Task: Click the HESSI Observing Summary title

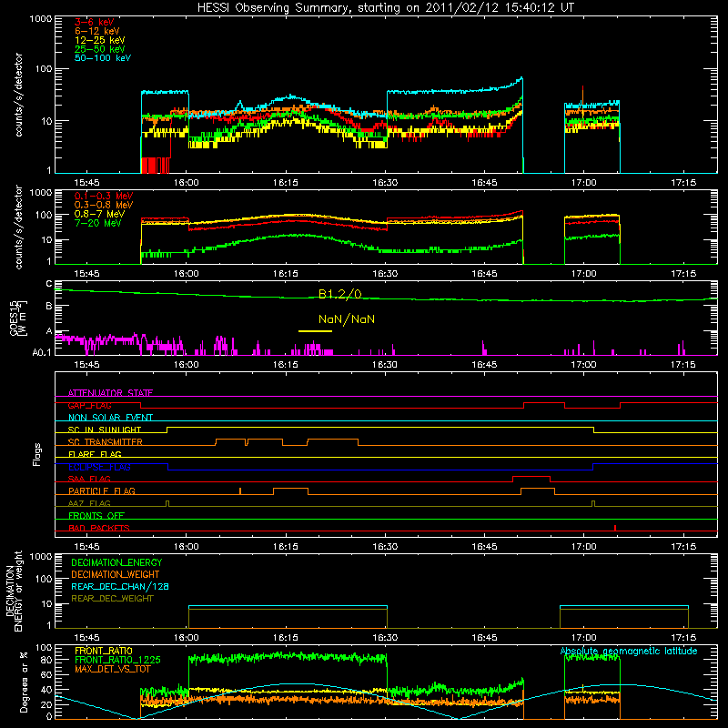Action: point(385,7)
